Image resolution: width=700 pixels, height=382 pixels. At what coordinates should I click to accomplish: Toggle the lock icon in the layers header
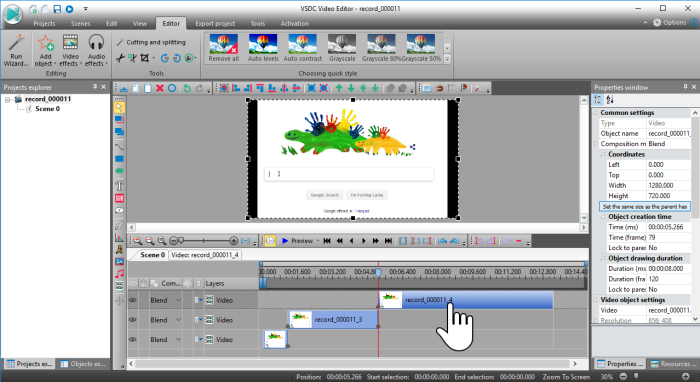143,283
